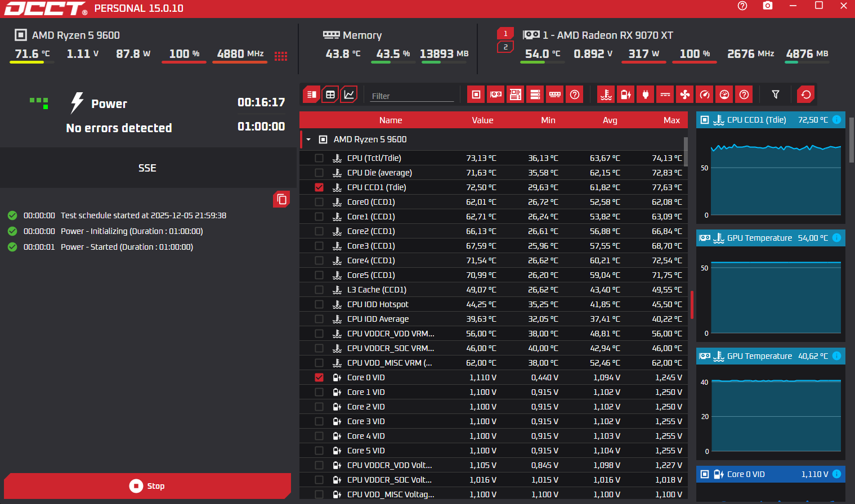Image resolution: width=855 pixels, height=504 pixels.
Task: Sort by the Value column header
Action: tap(482, 120)
